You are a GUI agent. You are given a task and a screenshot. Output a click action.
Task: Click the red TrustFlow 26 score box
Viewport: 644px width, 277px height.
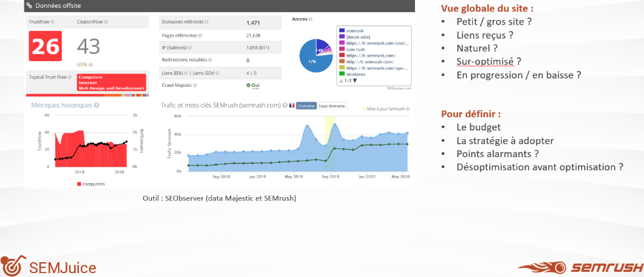(x=45, y=47)
